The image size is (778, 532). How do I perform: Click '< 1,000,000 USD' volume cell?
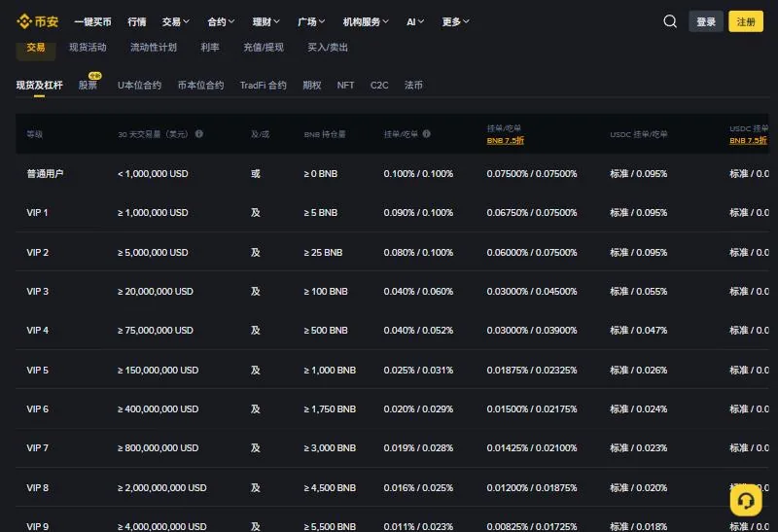pos(153,174)
